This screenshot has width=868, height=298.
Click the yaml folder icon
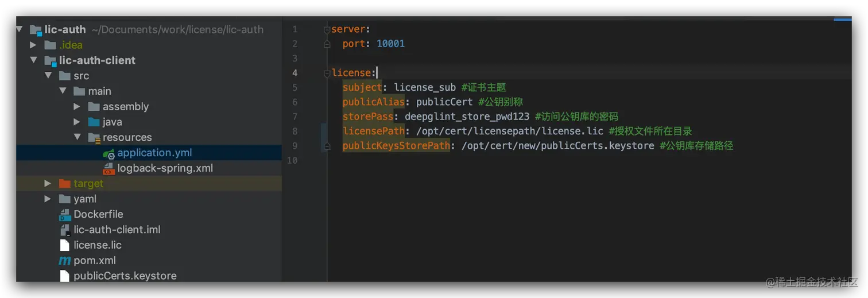65,199
